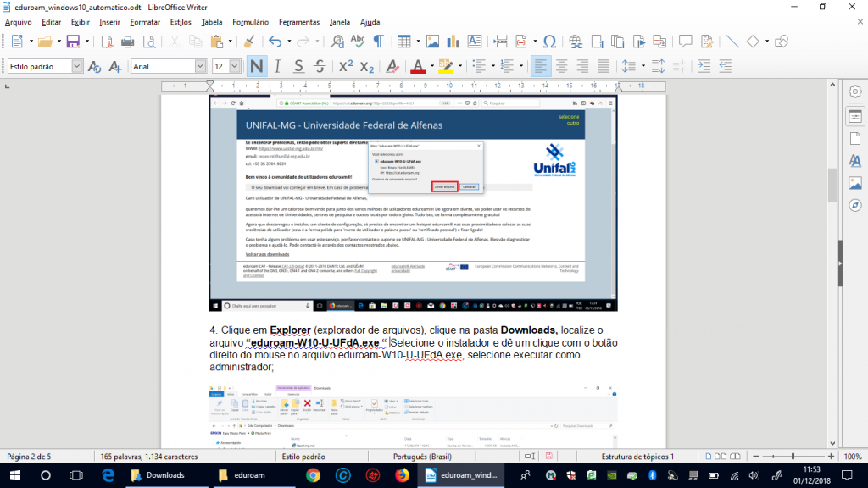The height and width of the screenshot is (488, 868).
Task: Click the font color red A swatch
Action: coord(418,66)
